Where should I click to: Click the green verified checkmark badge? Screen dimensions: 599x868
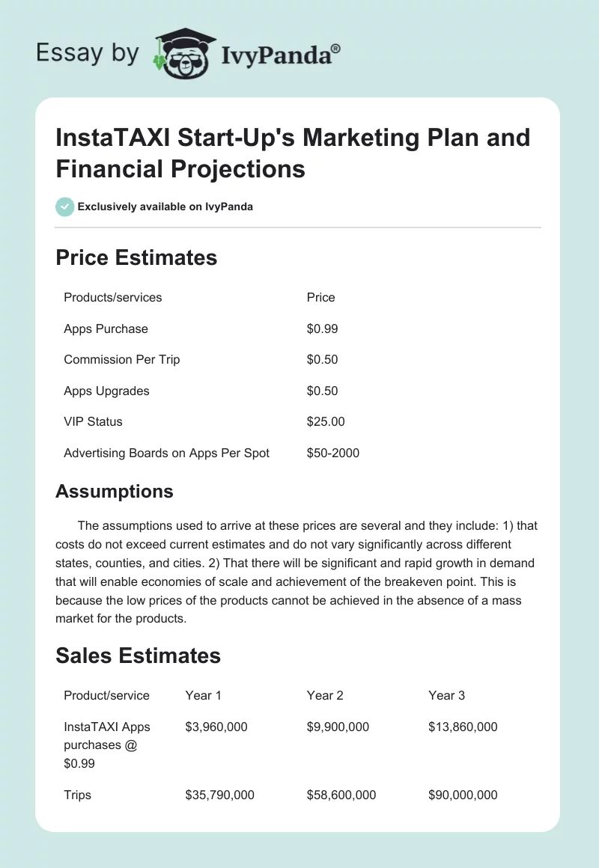coord(65,207)
